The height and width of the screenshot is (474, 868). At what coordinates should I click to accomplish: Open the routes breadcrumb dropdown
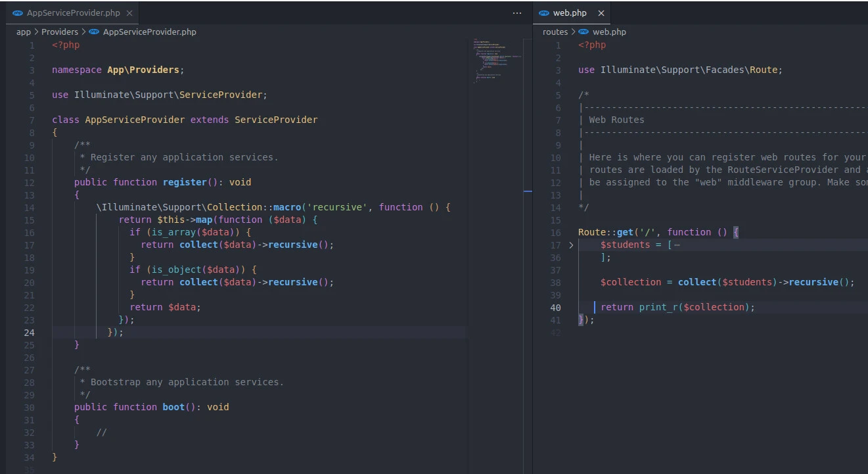555,32
